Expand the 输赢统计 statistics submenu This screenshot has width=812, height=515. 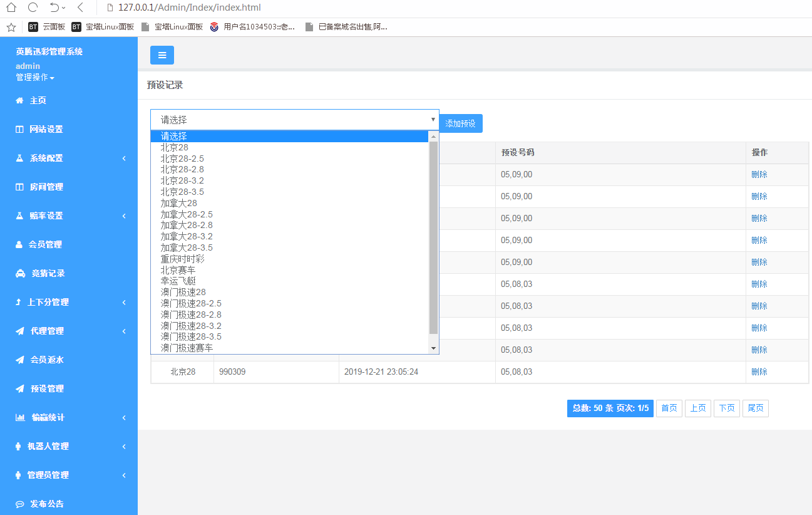123,417
